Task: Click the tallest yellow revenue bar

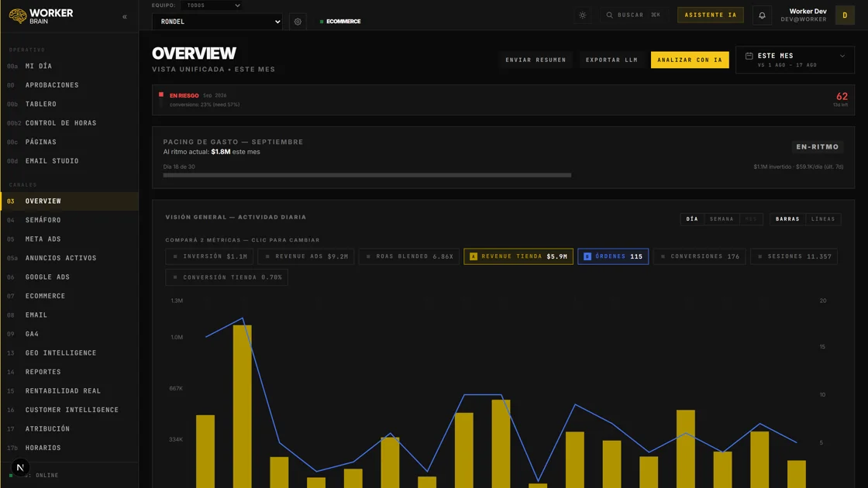Action: tap(243, 407)
